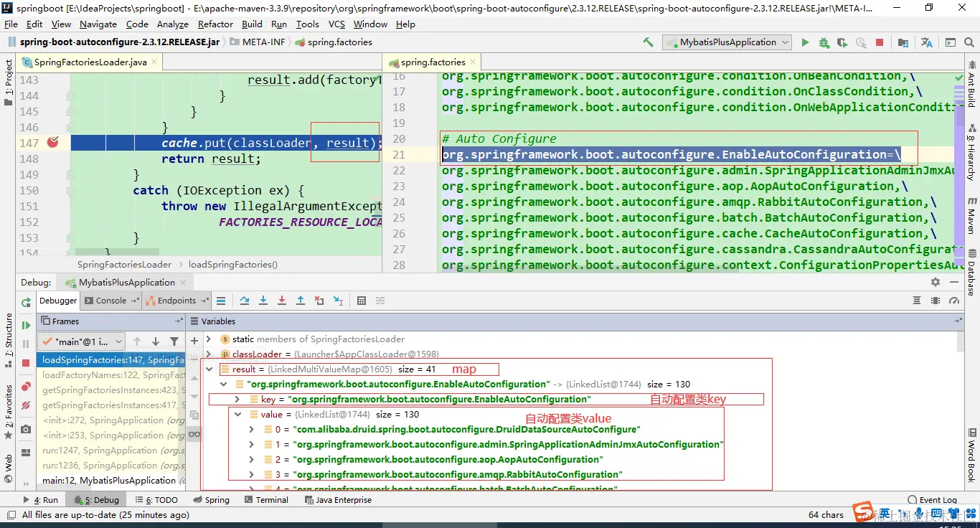
Task: Click Rerun MybatisPlusApplication icon in Debug panel
Action: click(26, 301)
